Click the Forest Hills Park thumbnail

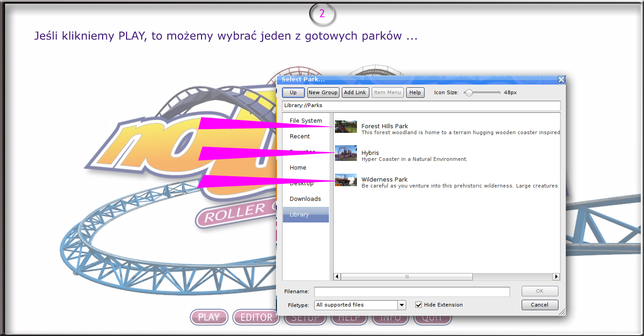346,126
